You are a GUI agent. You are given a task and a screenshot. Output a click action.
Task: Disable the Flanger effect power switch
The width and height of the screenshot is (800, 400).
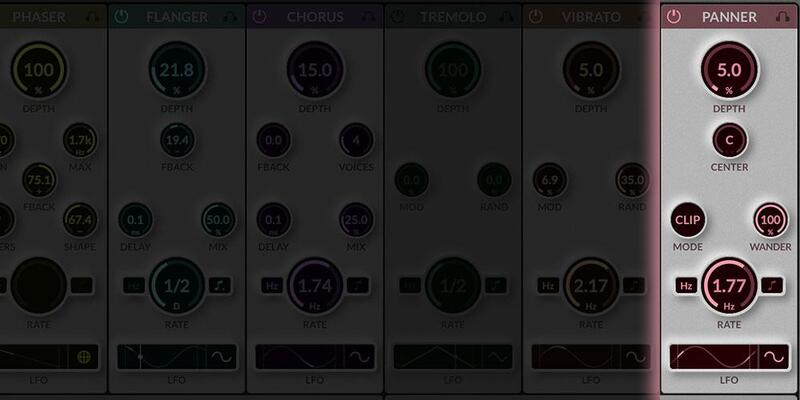coord(122,17)
